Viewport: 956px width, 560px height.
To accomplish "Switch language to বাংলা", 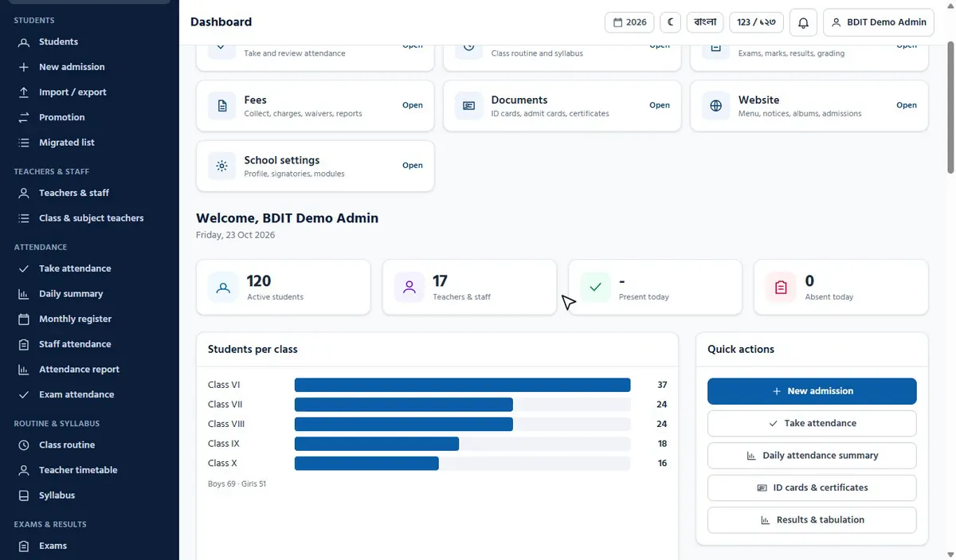I will click(705, 22).
